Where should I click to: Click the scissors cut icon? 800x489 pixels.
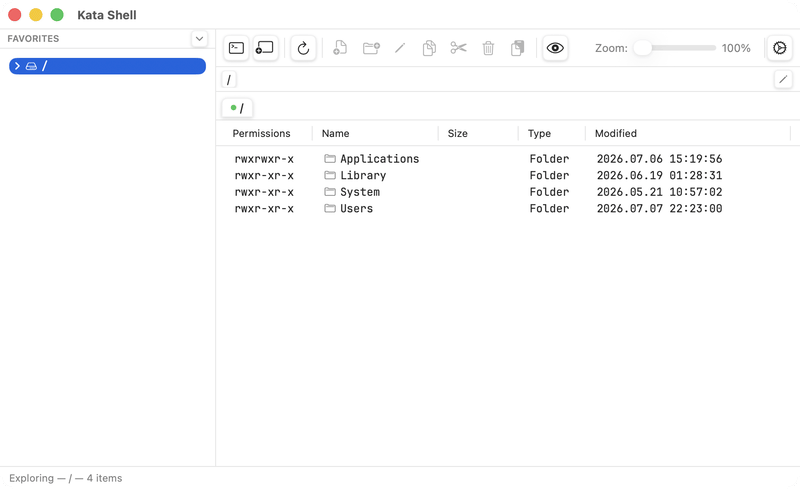(x=458, y=48)
